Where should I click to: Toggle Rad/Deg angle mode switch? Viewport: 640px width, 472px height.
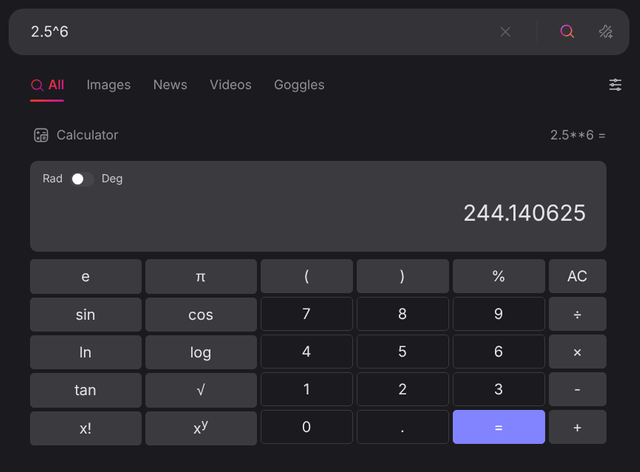[82, 179]
